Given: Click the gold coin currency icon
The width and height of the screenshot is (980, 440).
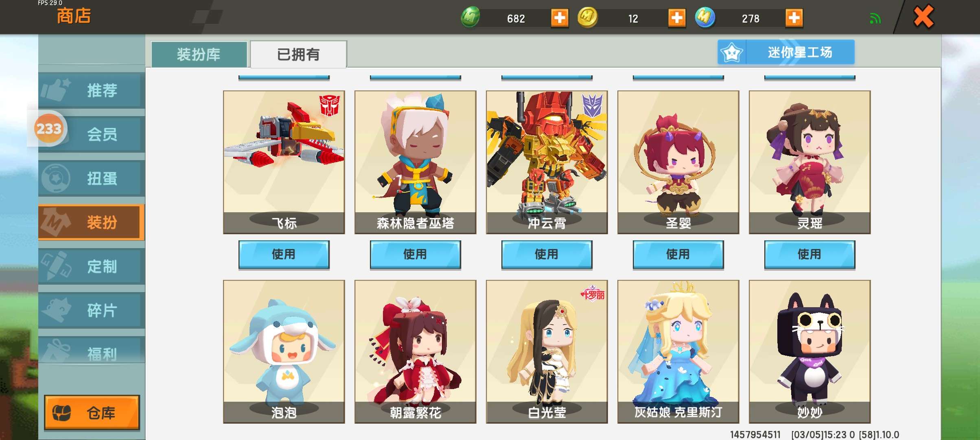Looking at the screenshot, I should [x=587, y=18].
